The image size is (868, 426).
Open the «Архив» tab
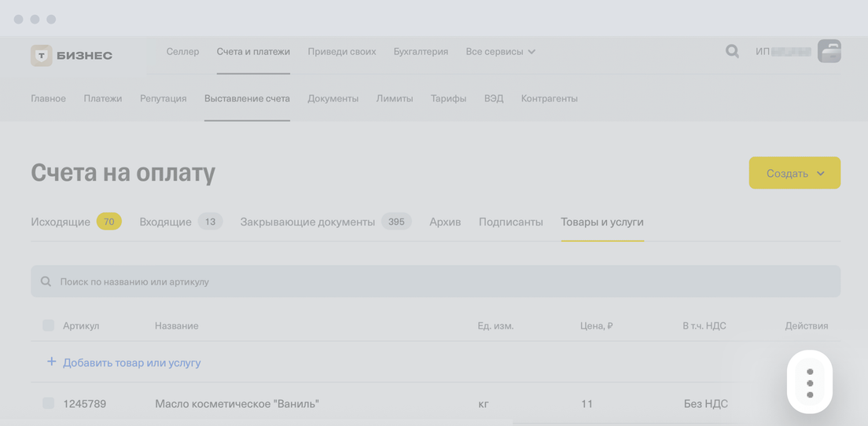pos(445,222)
